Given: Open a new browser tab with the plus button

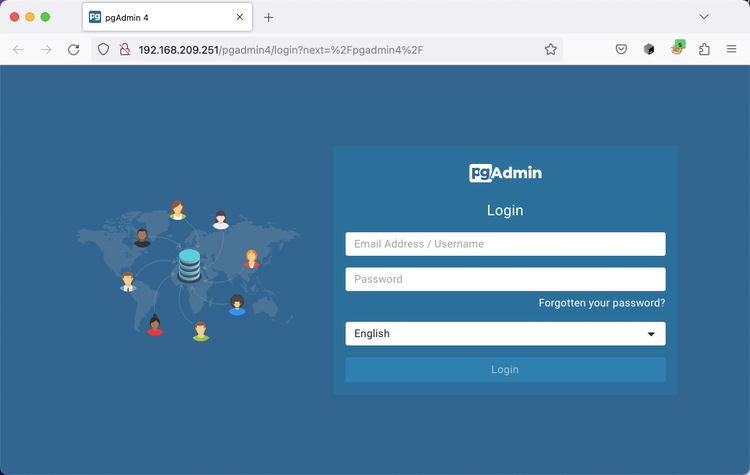Looking at the screenshot, I should 268,17.
